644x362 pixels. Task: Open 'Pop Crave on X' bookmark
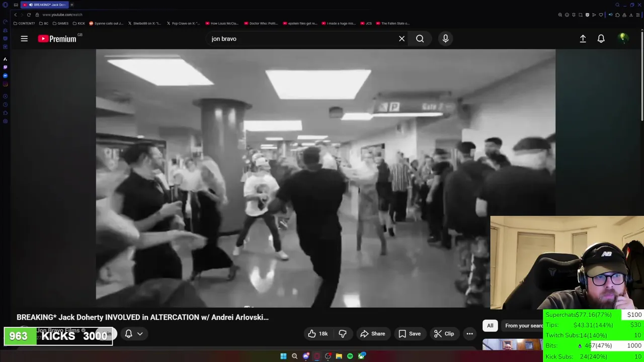pos(183,23)
